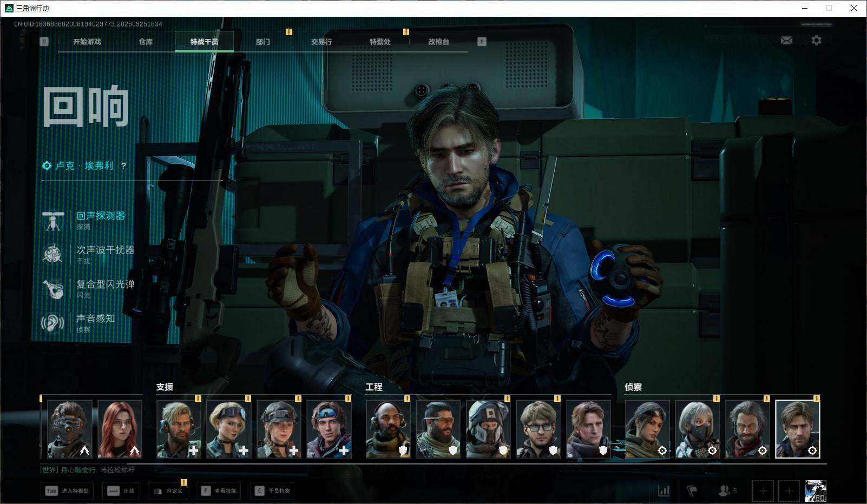This screenshot has width=867, height=504.
Task: Select the grey-bearded recon operator with eyepatch
Action: coord(748,429)
